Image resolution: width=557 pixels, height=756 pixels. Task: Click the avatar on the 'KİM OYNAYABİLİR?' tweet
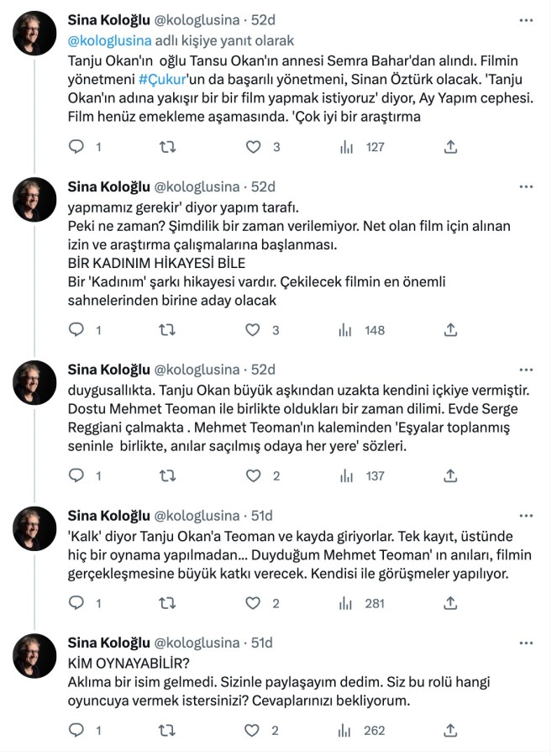coord(34,655)
